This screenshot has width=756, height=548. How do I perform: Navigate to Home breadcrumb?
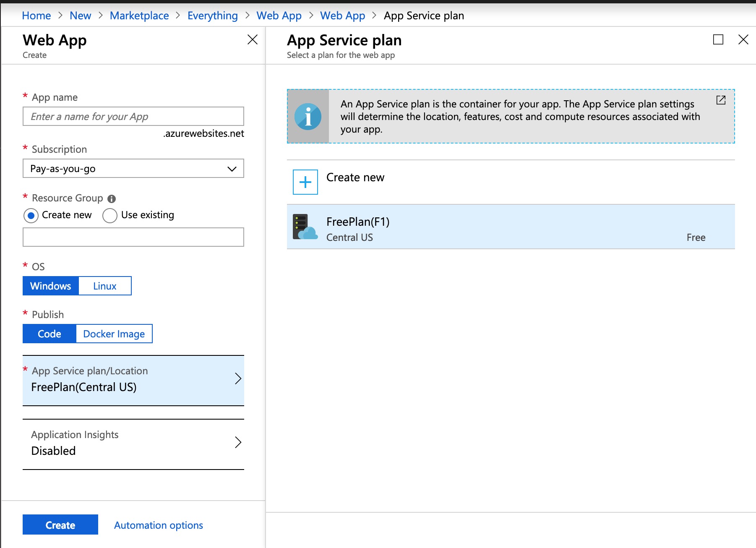point(36,16)
